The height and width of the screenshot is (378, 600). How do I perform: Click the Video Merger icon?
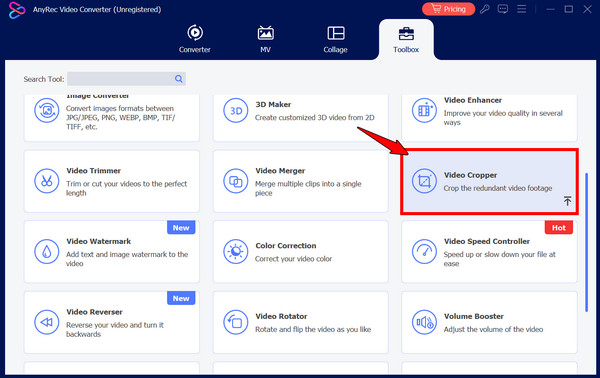point(236,181)
